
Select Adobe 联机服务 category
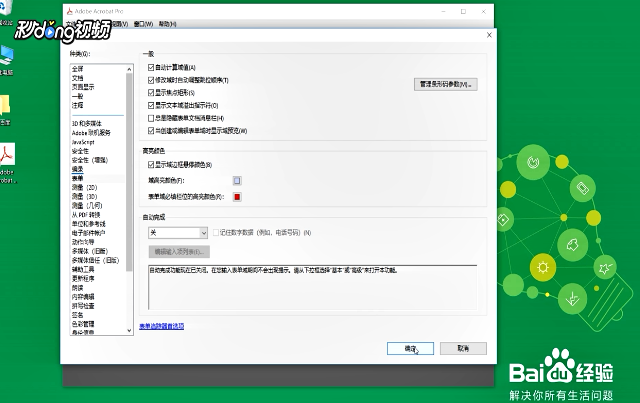pyautogui.click(x=91, y=133)
